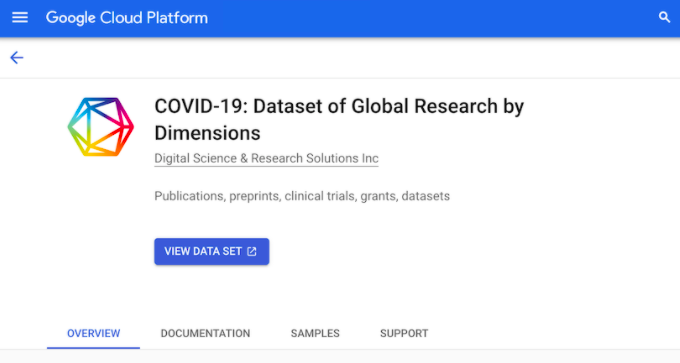Open the SAMPLES tab
The image size is (680, 363).
(x=315, y=333)
